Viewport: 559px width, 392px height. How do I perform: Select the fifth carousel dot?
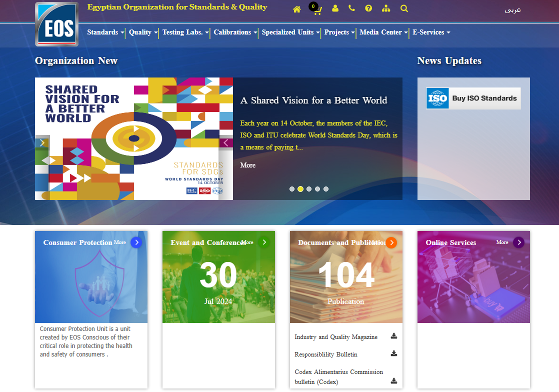326,189
